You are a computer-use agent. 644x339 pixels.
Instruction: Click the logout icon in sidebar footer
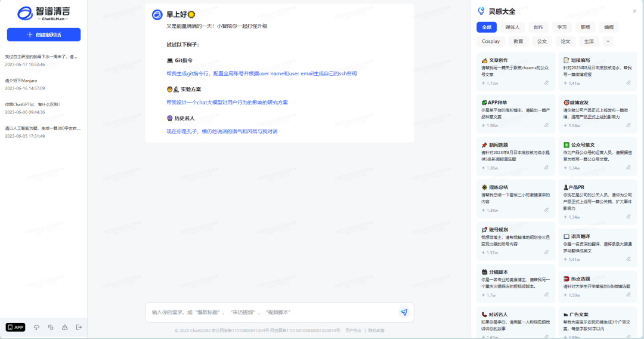[79, 327]
